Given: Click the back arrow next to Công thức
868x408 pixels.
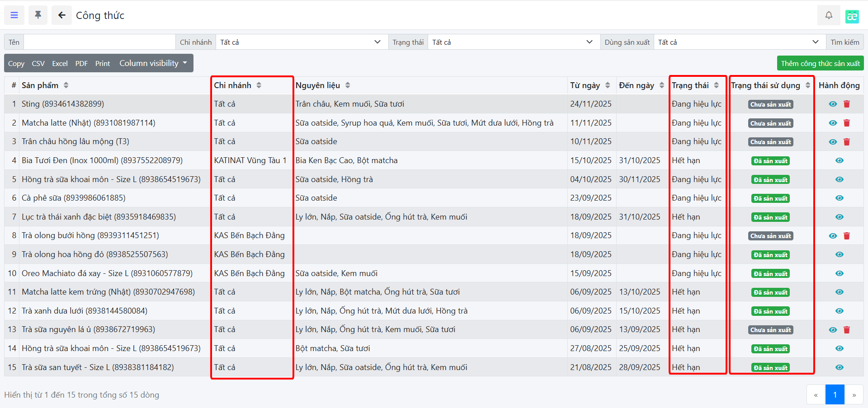Looking at the screenshot, I should (61, 15).
